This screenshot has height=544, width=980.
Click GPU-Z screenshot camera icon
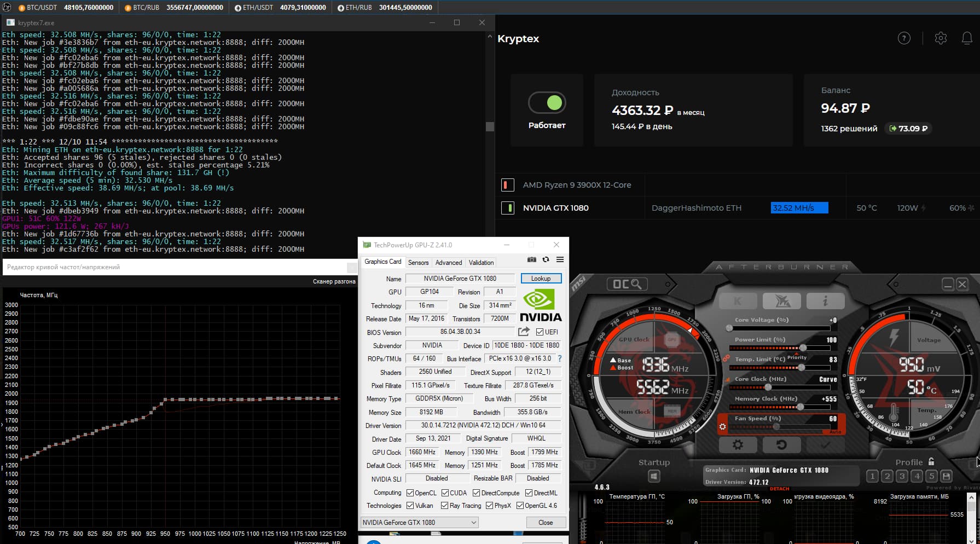click(531, 259)
